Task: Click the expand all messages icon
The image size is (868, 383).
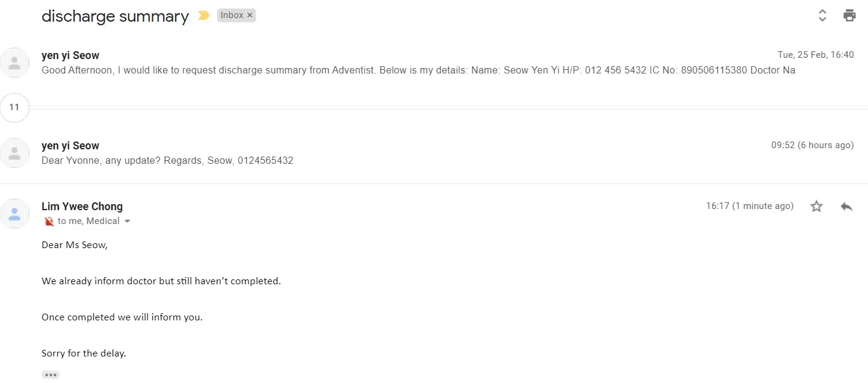Action: coord(822,16)
